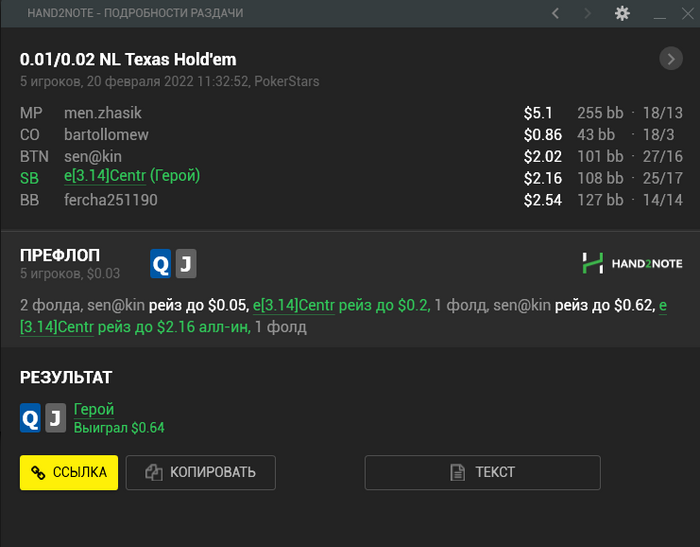Select player fercha251190 in BB row
The height and width of the screenshot is (547, 700).
pos(111,200)
